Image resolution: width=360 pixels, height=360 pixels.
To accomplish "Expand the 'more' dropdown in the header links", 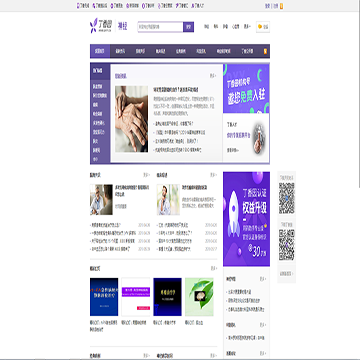I will click(x=247, y=27).
